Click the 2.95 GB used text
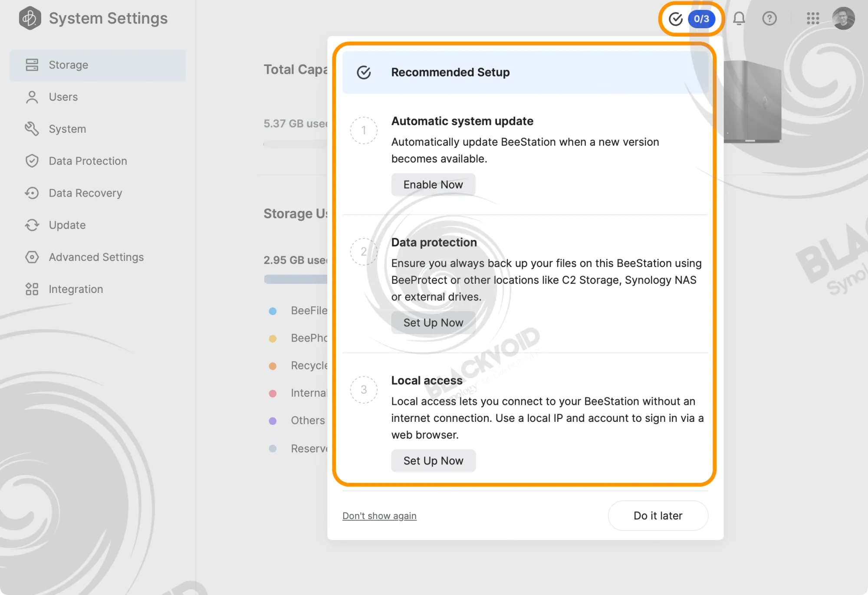 point(296,260)
